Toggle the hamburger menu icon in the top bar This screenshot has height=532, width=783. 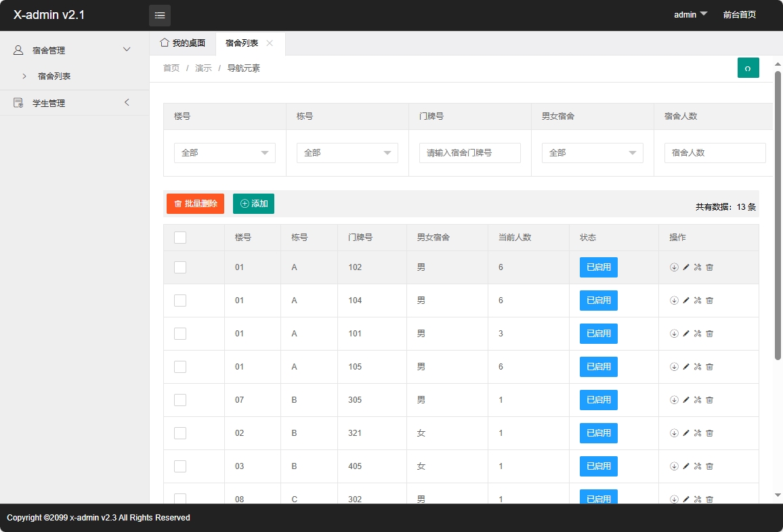pyautogui.click(x=160, y=15)
